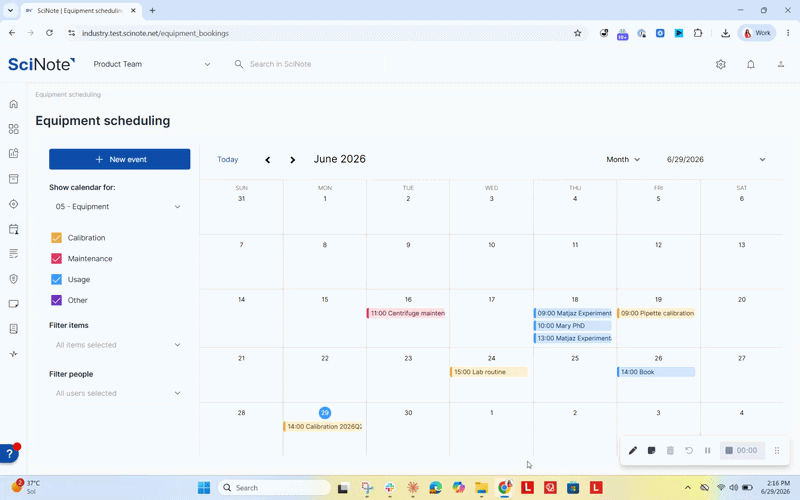This screenshot has width=800, height=500.
Task: Click the New event button
Action: (120, 159)
